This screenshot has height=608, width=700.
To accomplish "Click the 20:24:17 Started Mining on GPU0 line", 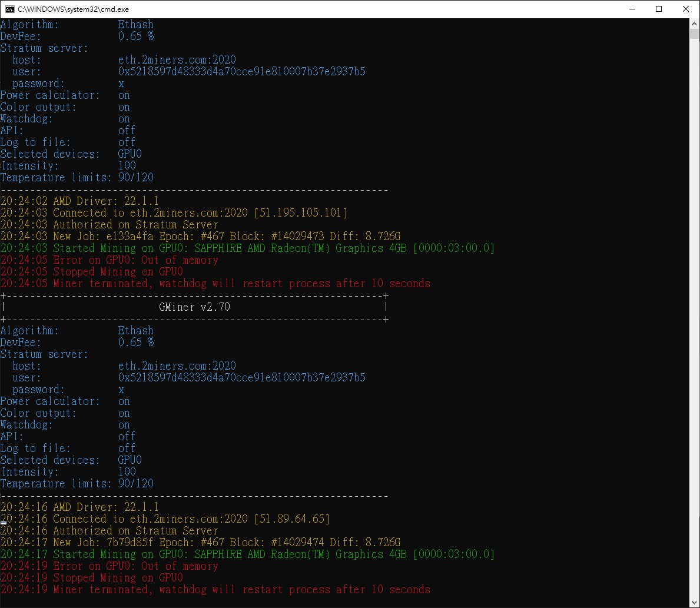I will [247, 554].
